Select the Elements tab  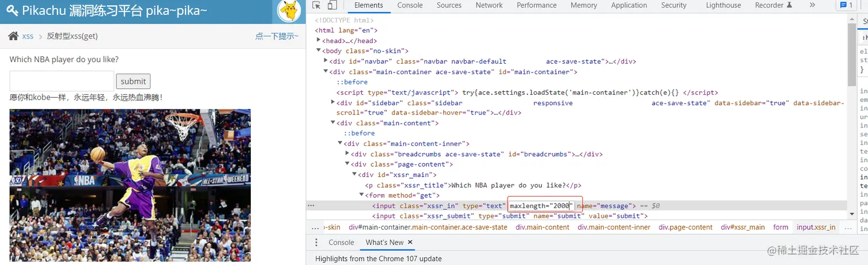(369, 5)
